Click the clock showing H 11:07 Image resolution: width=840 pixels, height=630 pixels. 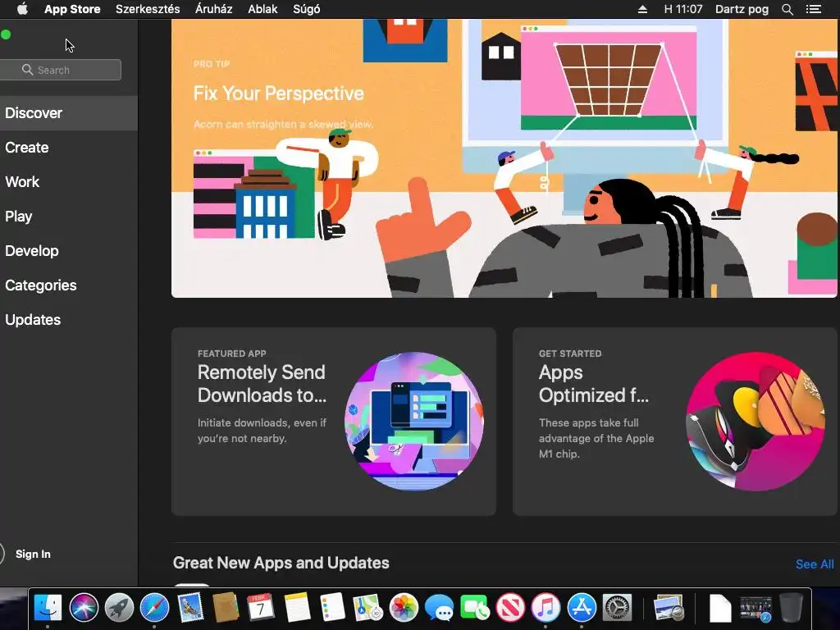(683, 9)
